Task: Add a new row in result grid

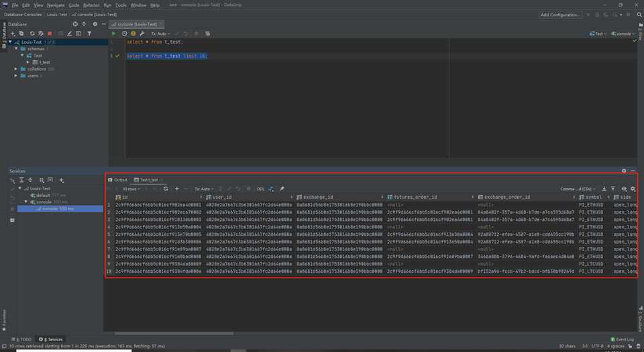Action: coord(176,189)
